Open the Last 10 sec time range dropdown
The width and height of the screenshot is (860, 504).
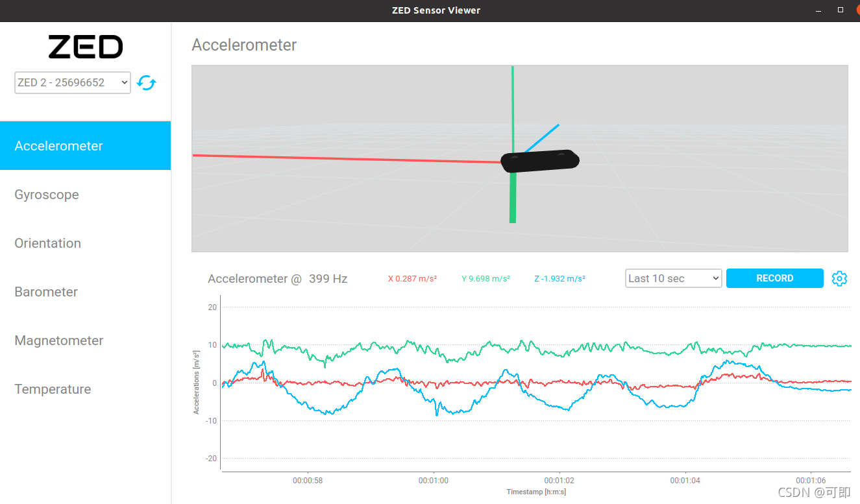click(x=674, y=278)
